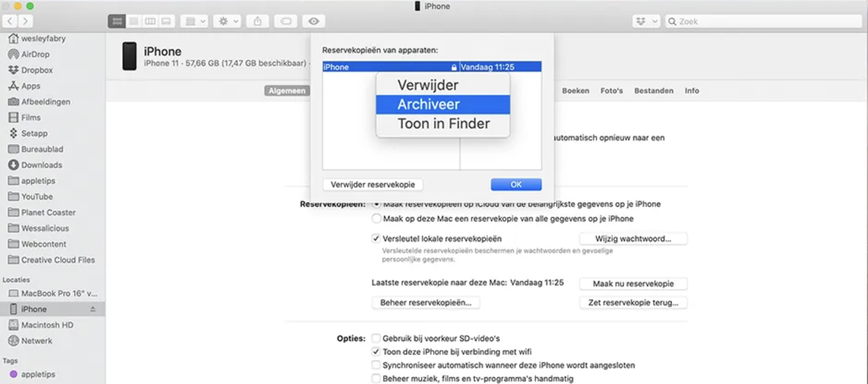Switch to the Info tab
This screenshot has width=868, height=384.
pyautogui.click(x=692, y=91)
